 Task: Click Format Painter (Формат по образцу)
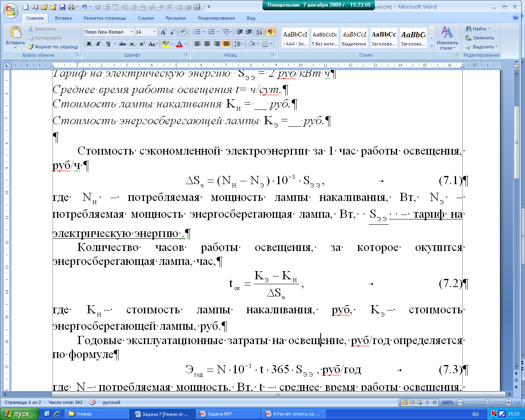53,47
